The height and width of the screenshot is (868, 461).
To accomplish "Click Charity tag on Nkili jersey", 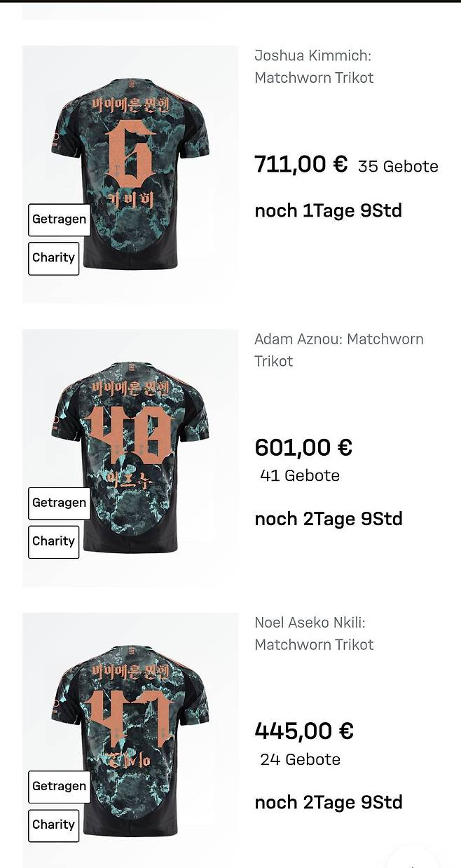I will (53, 825).
